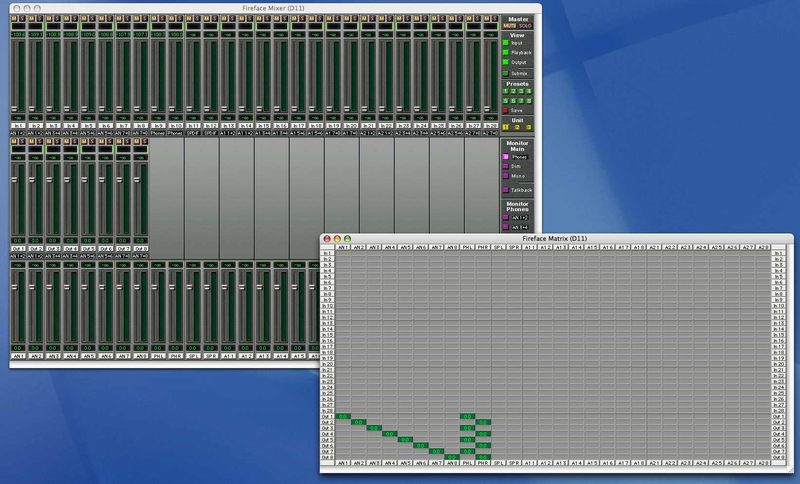The height and width of the screenshot is (484, 800).
Task: Toggle the Playback view indicator
Action: (506, 53)
